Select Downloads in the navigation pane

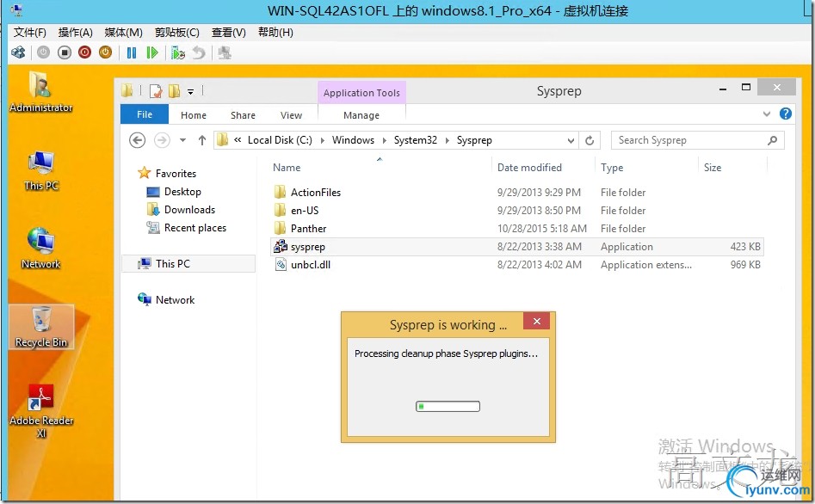181,210
